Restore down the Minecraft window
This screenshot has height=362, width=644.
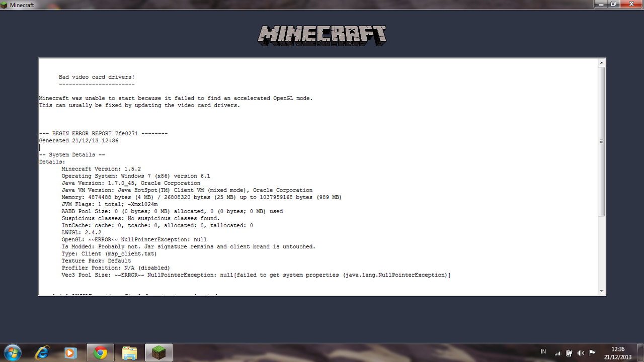pos(613,4)
